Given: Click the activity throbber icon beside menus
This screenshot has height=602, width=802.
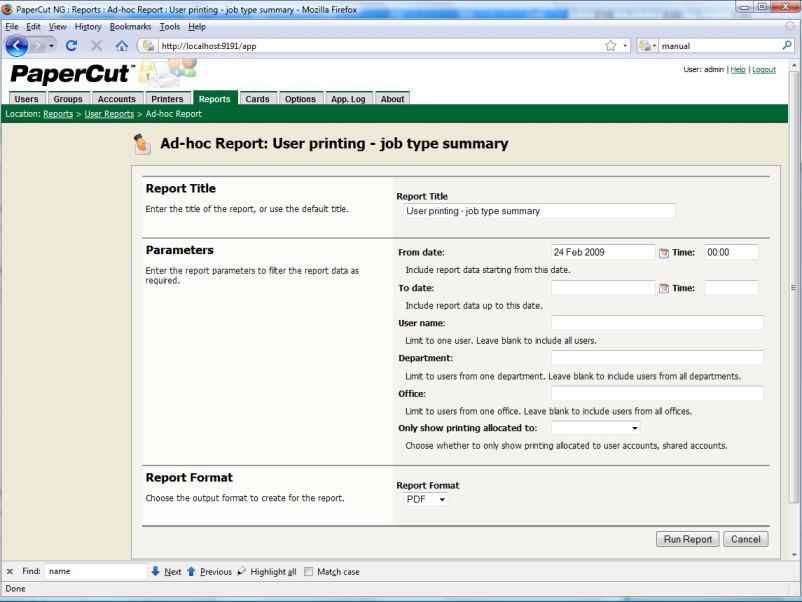Looking at the screenshot, I should [x=790, y=26].
